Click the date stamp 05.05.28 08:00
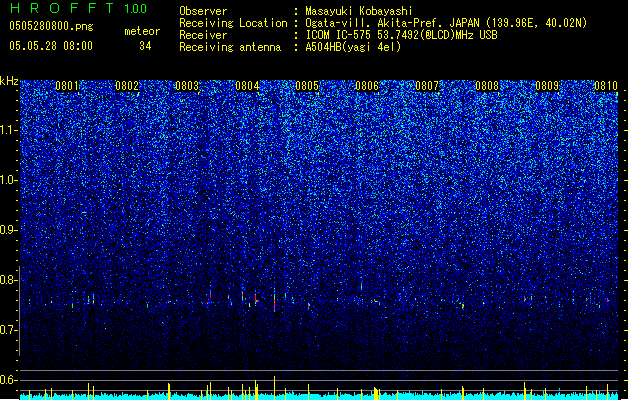Viewport: 629px width, 400px height. (x=51, y=46)
